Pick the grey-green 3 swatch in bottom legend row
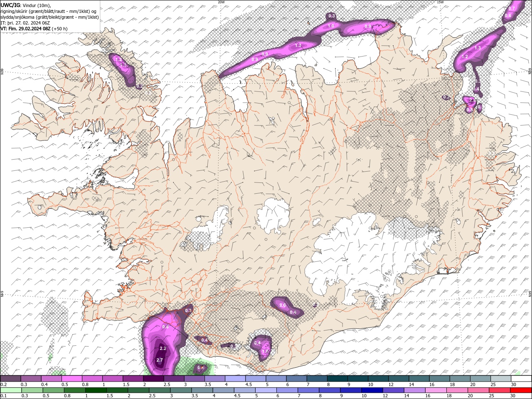This screenshot has height=399, width=532. (x=181, y=390)
